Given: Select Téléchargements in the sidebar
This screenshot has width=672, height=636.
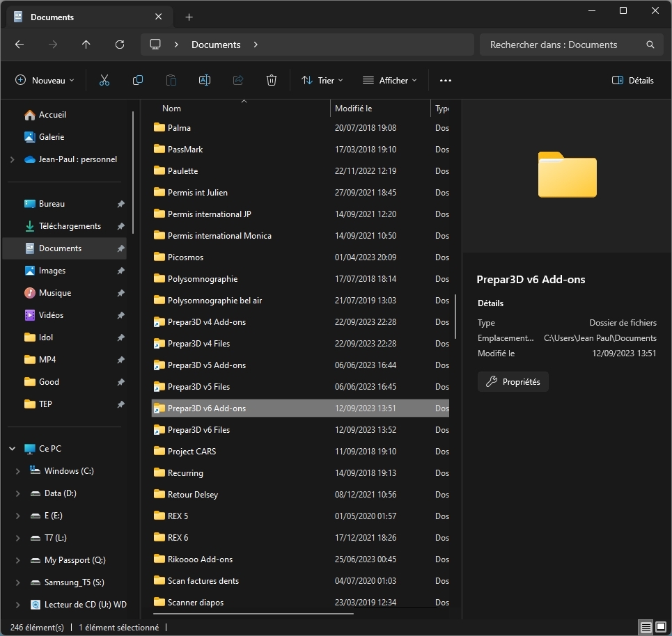Looking at the screenshot, I should tap(70, 226).
